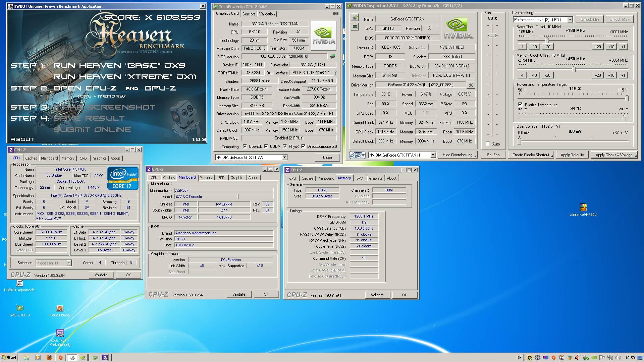Click the Windows Explorer folder taskbar icon
The image size is (644, 362).
click(26, 358)
